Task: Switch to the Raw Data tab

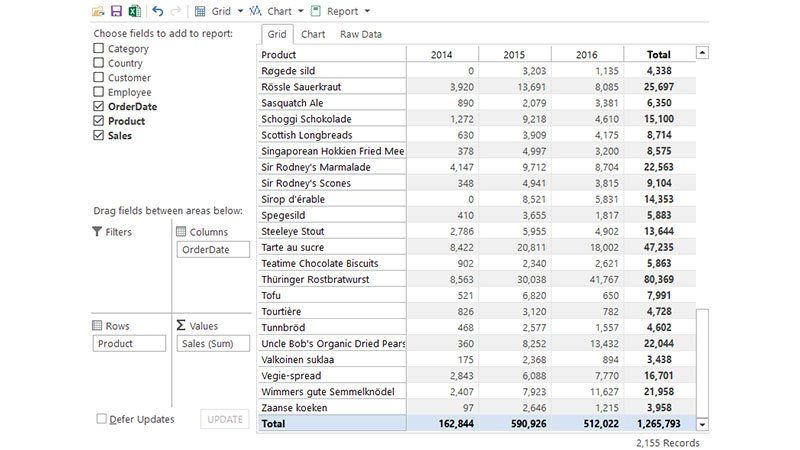Action: click(x=361, y=34)
